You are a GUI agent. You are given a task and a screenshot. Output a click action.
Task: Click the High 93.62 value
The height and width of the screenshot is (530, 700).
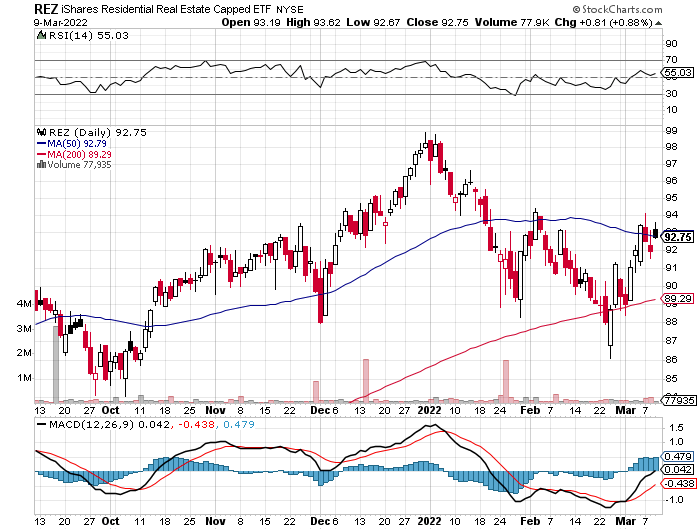313,22
